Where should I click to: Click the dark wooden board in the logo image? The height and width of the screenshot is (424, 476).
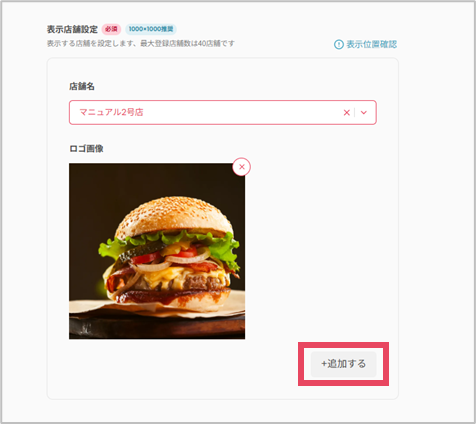[x=157, y=328]
